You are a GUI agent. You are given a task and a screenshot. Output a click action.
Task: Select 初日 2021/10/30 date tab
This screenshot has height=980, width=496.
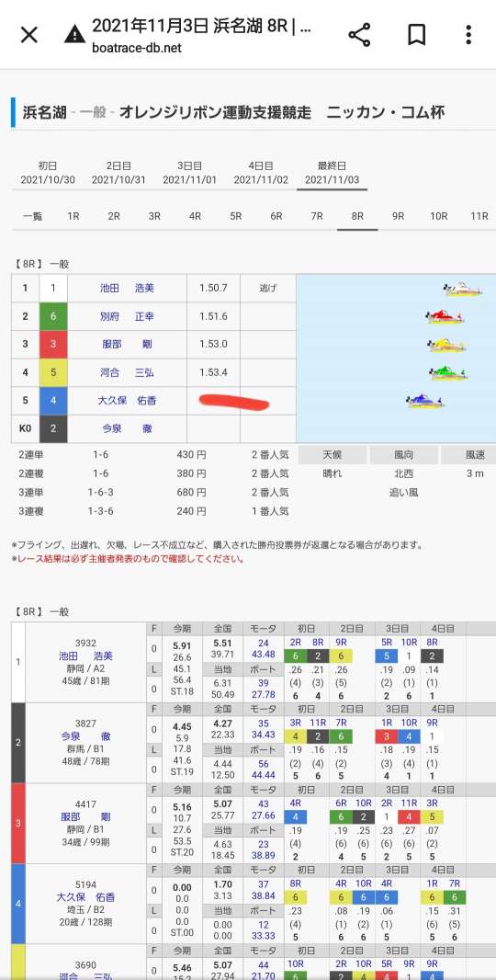click(x=48, y=173)
